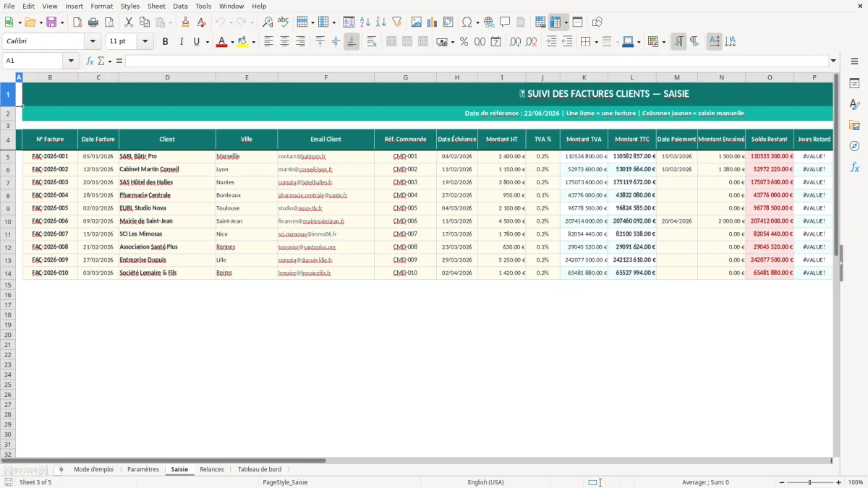Open the Format menu

(102, 6)
